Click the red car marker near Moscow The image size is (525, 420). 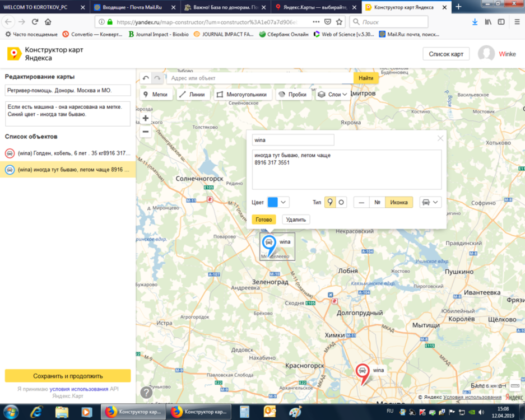[363, 372]
